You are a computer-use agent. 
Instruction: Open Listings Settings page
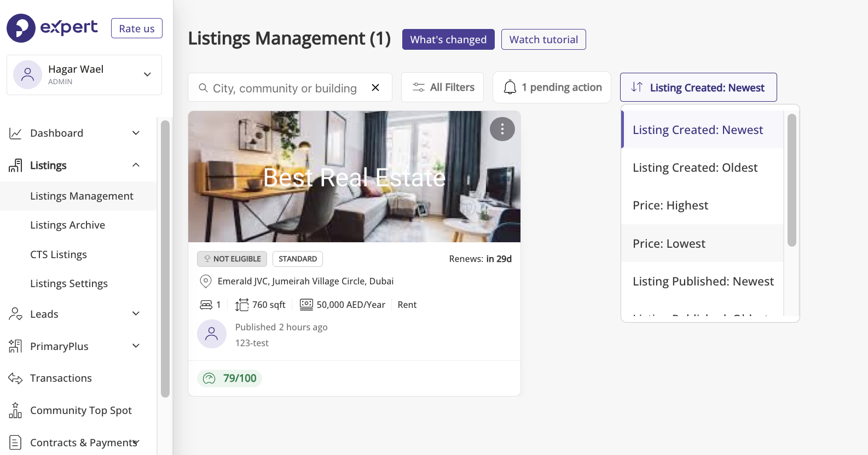(x=69, y=284)
